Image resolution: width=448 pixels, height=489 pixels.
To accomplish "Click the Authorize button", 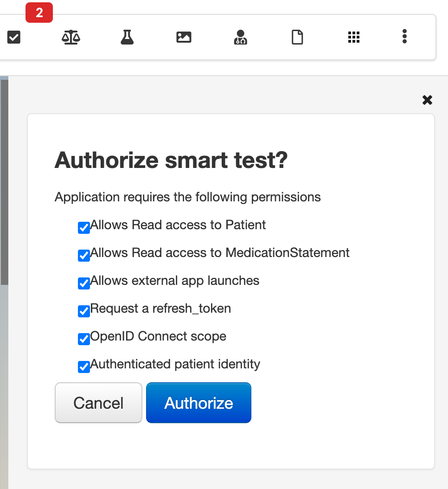I will (x=198, y=403).
